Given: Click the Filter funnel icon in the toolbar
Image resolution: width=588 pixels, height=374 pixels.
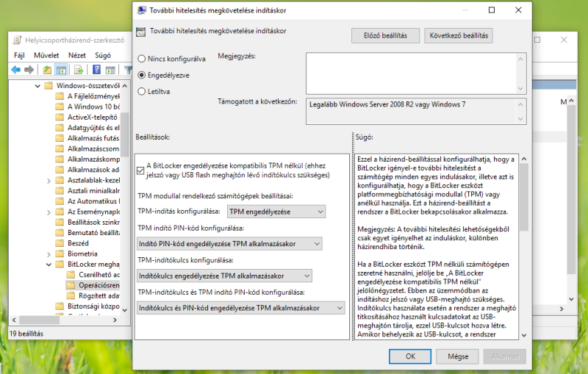Looking at the screenshot, I should pyautogui.click(x=128, y=70).
